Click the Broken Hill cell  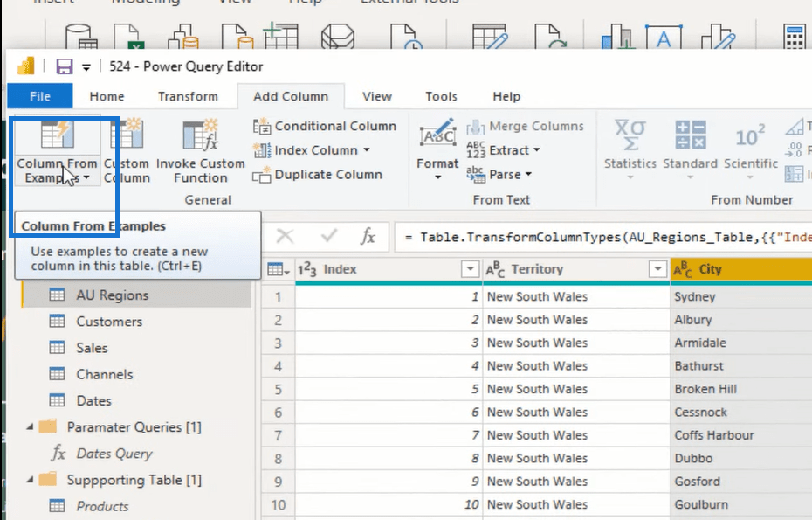pyautogui.click(x=741, y=390)
